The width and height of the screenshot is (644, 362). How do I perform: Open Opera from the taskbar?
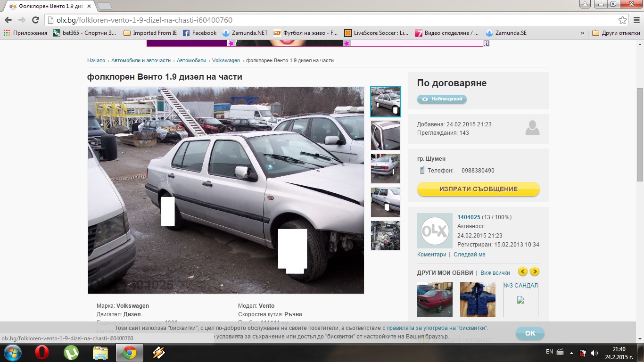pyautogui.click(x=41, y=353)
